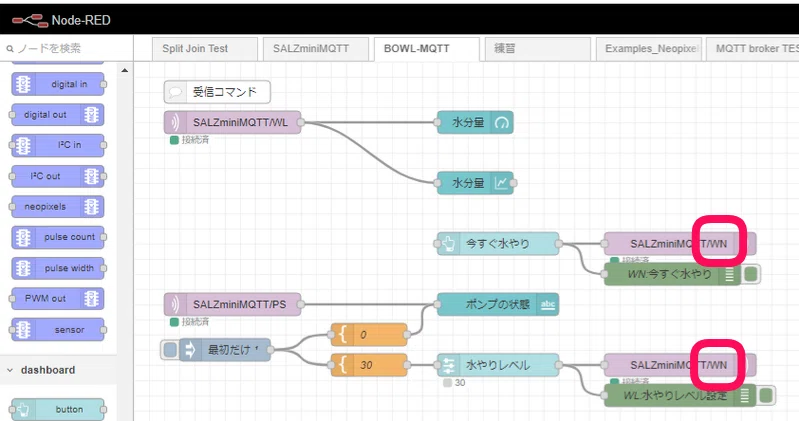
Task: Select the WN:今すぐ水やり debug node
Action: point(672,274)
